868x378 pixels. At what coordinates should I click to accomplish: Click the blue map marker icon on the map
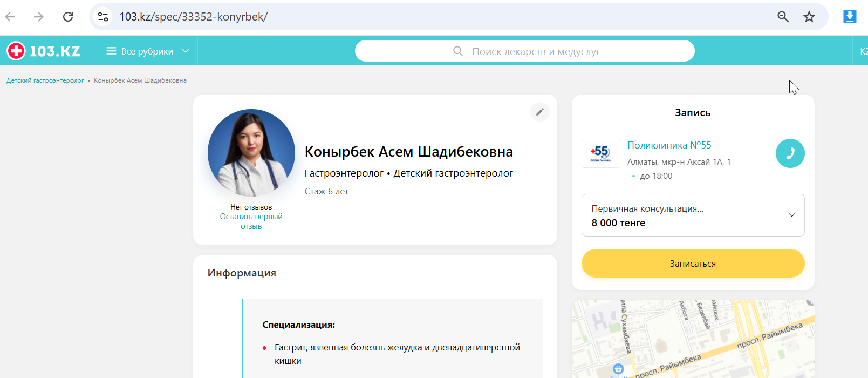pyautogui.click(x=618, y=369)
